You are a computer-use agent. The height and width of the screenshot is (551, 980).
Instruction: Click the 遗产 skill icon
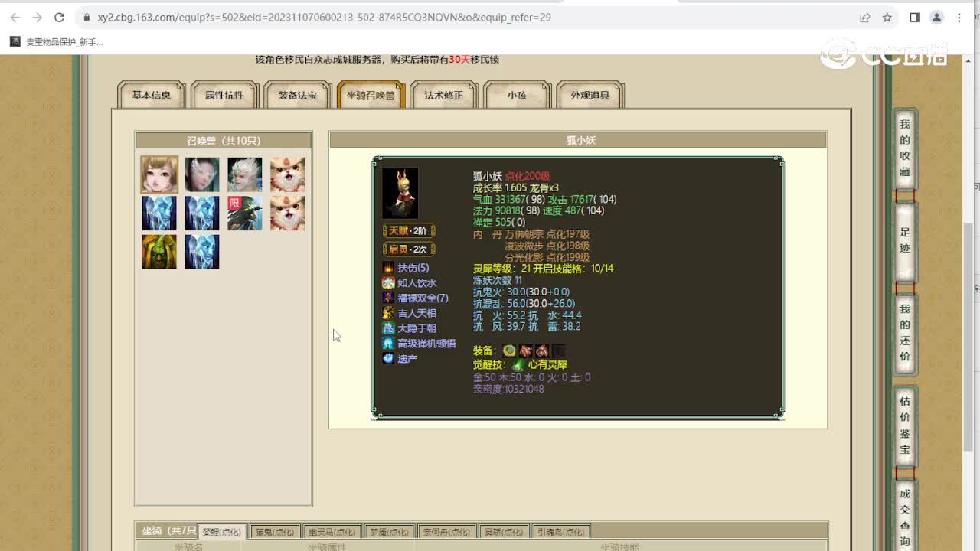388,358
